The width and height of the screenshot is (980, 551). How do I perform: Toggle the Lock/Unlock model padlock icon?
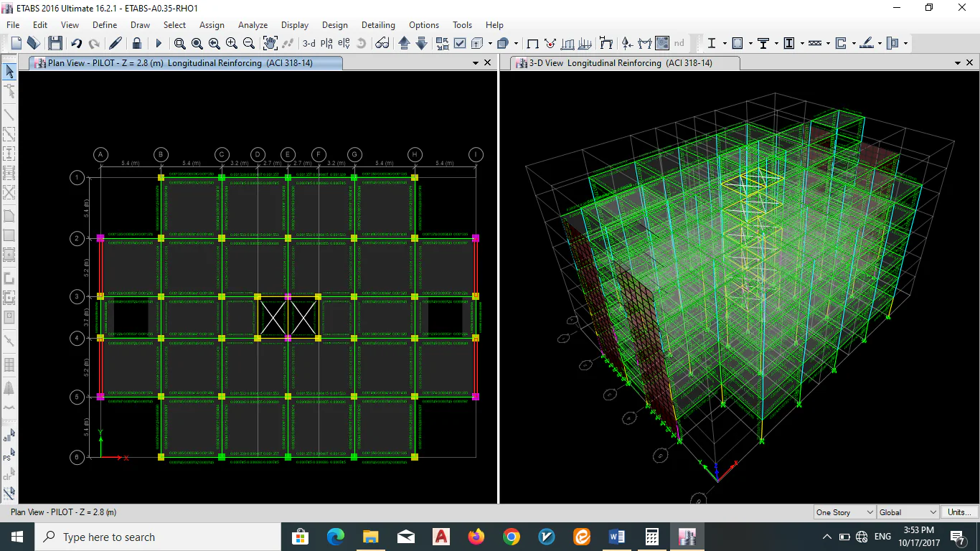[136, 44]
